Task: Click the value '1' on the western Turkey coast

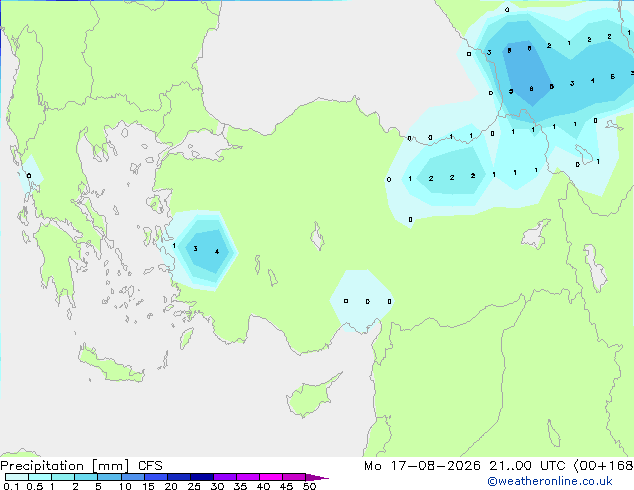Action: click(x=174, y=245)
